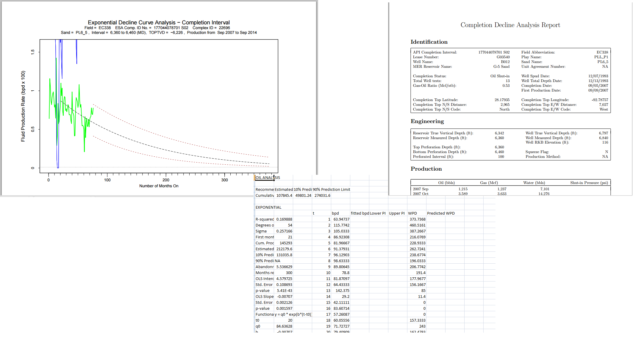Click the Exponential Decline Curve Analysis plot title
This screenshot has height=346, width=644.
(x=158, y=22)
